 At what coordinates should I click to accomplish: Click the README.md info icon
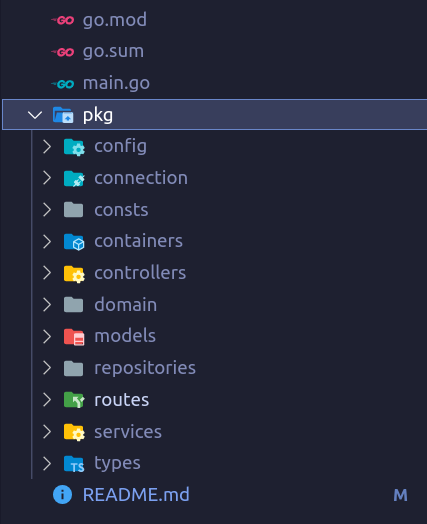tap(62, 495)
